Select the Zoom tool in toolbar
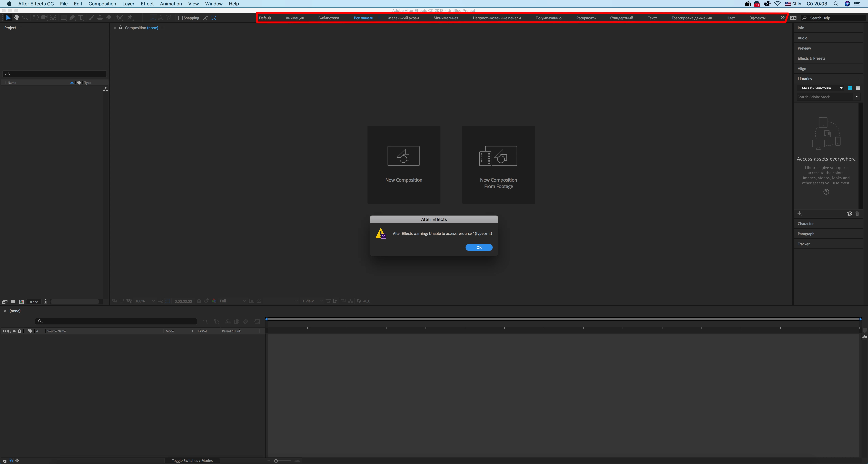The height and width of the screenshot is (464, 868). [25, 17]
